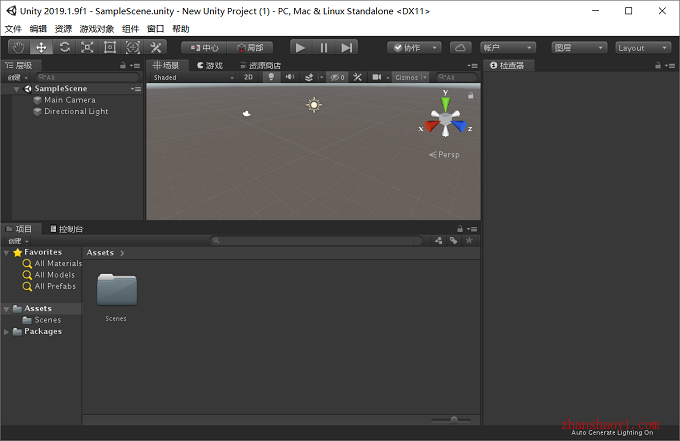This screenshot has height=441, width=680.
Task: Toggle scene lighting bulb icon
Action: coord(271,77)
